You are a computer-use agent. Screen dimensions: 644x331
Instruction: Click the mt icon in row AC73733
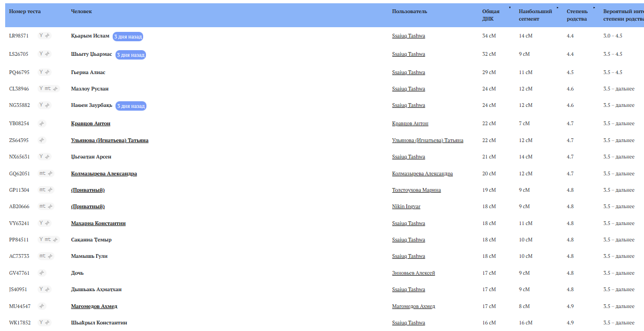click(43, 256)
